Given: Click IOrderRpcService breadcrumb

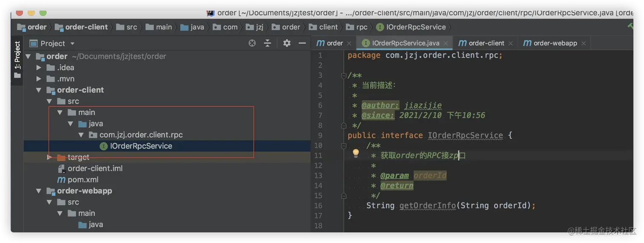Looking at the screenshot, I should point(411,27).
